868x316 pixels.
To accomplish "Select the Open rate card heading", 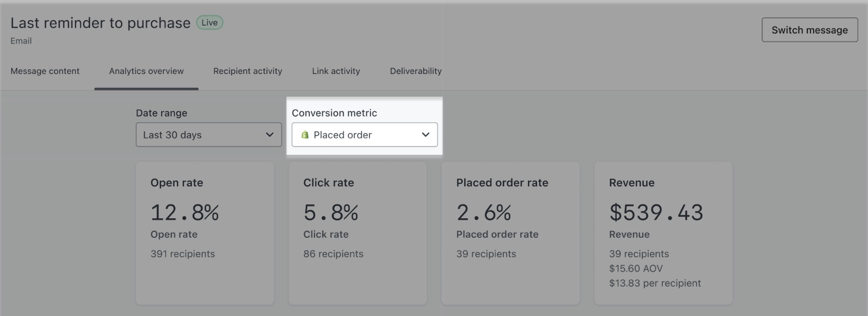I will (177, 183).
